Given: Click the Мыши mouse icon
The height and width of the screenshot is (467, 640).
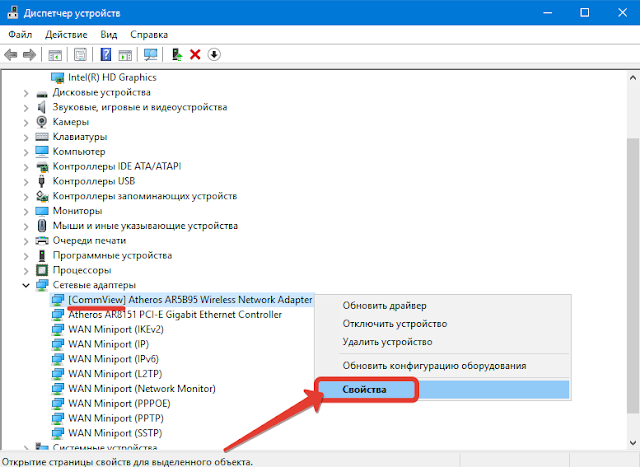Looking at the screenshot, I should coord(42,225).
